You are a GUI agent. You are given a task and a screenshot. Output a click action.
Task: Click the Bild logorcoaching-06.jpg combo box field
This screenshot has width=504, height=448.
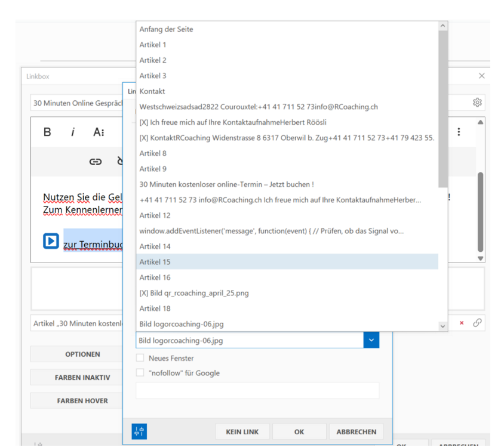click(x=250, y=340)
